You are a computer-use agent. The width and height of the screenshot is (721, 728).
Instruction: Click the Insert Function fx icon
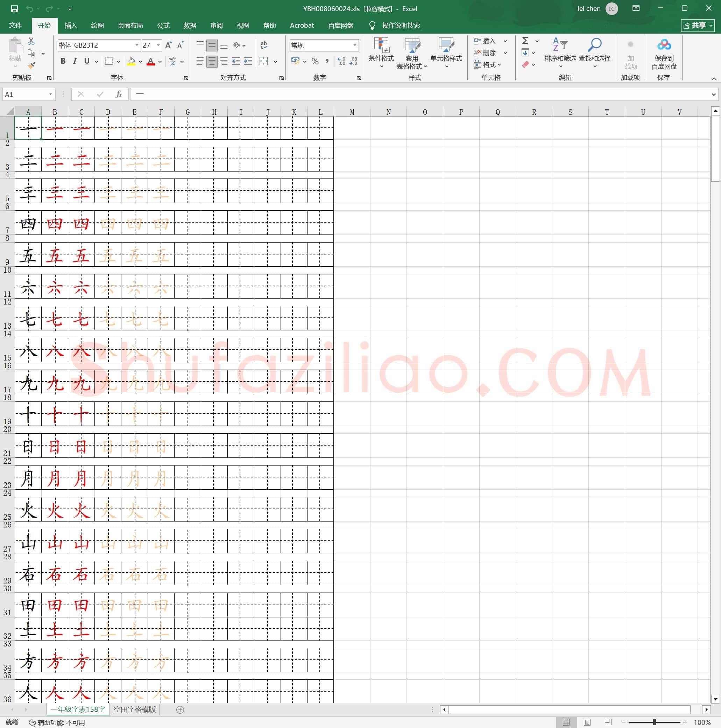pyautogui.click(x=119, y=94)
